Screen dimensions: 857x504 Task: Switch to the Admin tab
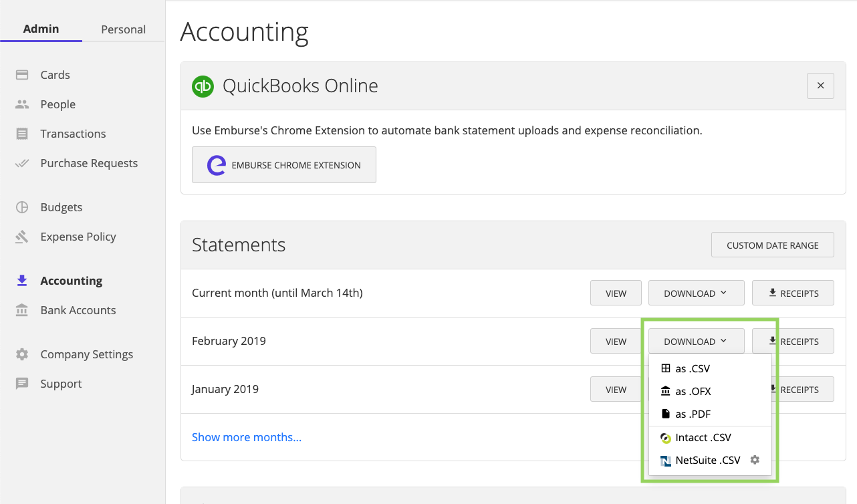pos(41,29)
